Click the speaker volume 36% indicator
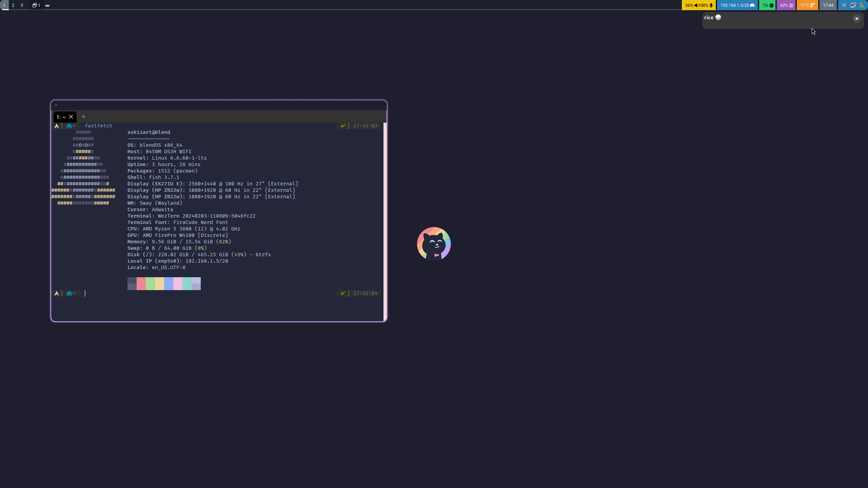 (691, 5)
